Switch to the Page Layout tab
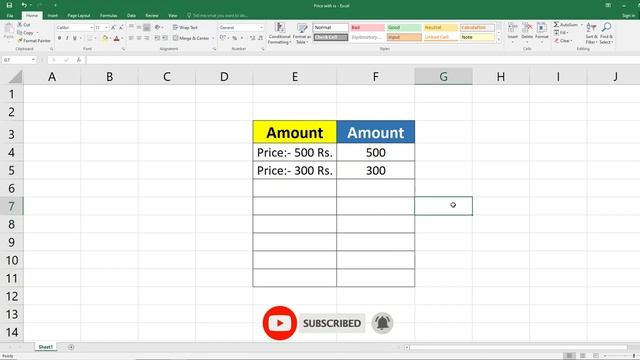640x360 pixels. coord(79,16)
